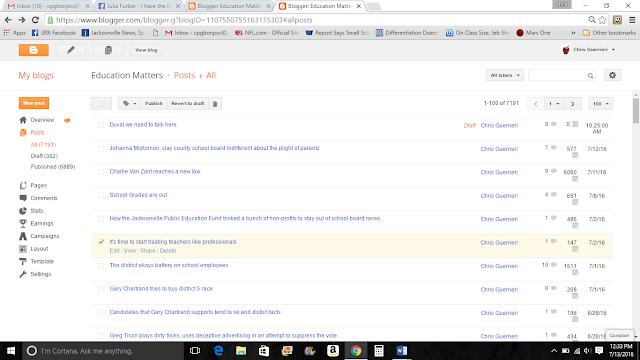Click the settings gear icon

pyautogui.click(x=612, y=75)
